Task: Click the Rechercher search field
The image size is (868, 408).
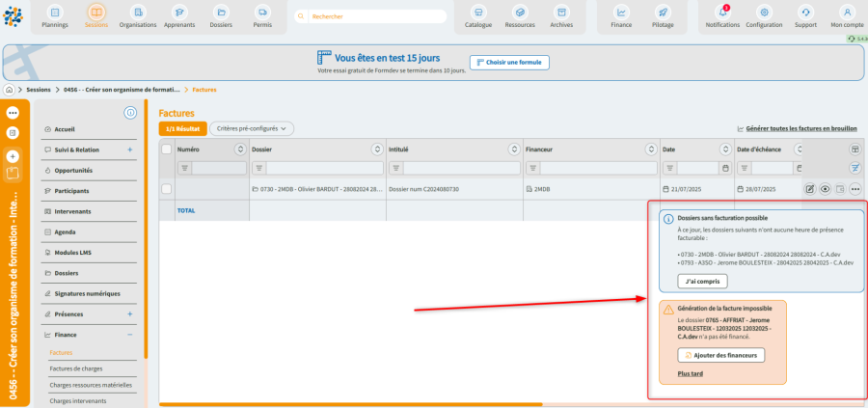Action: [371, 16]
